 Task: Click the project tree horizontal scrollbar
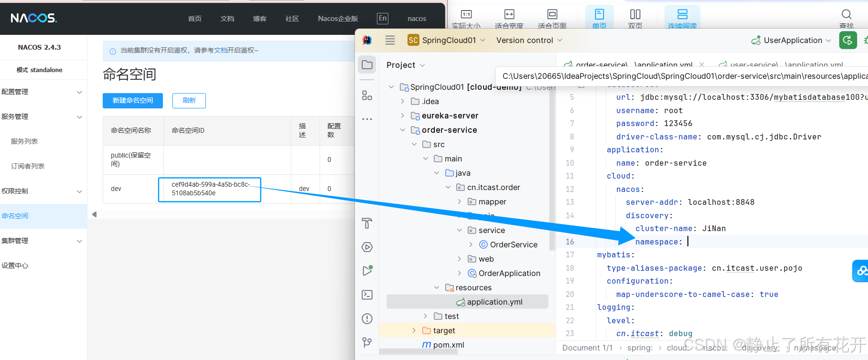point(418,351)
